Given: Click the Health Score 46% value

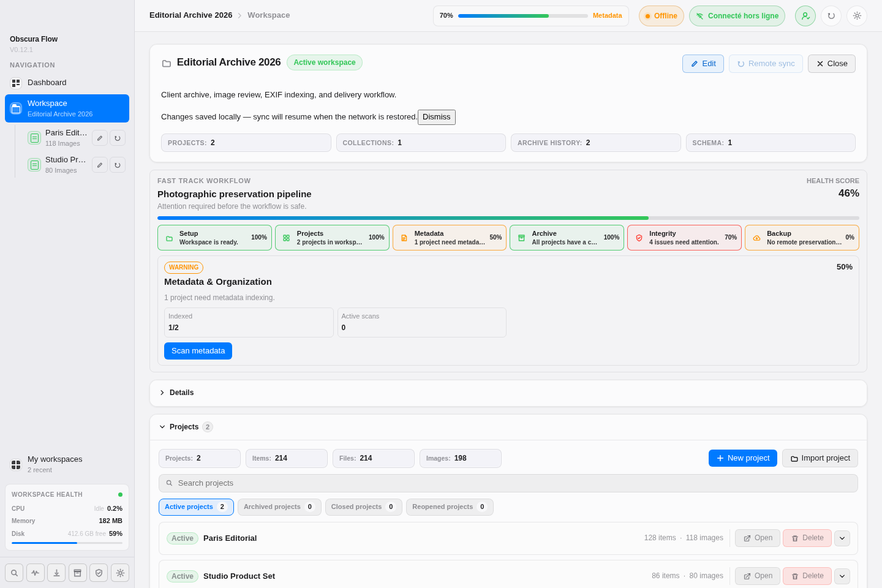Looking at the screenshot, I should point(849,194).
